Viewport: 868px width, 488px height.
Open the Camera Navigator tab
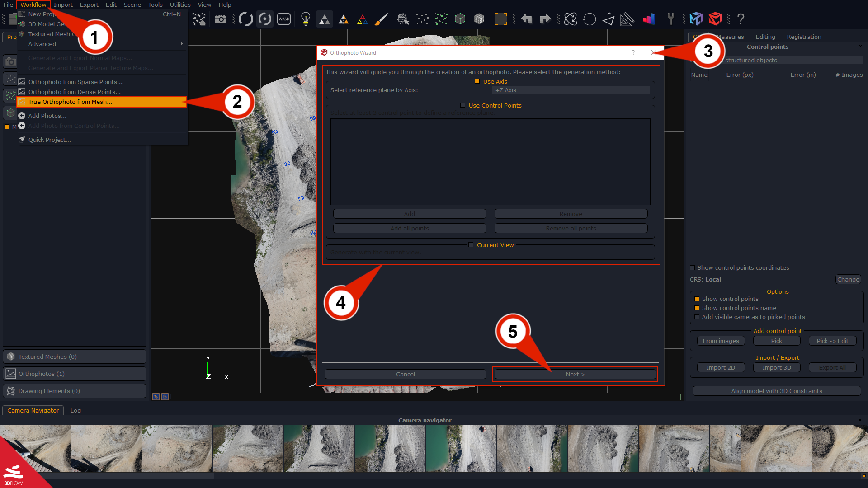[33, 410]
